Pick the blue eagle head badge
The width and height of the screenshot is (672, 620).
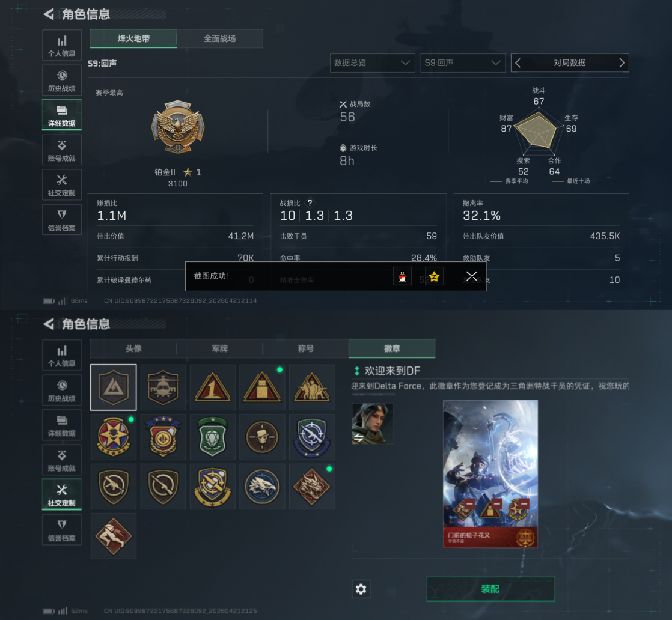262,486
